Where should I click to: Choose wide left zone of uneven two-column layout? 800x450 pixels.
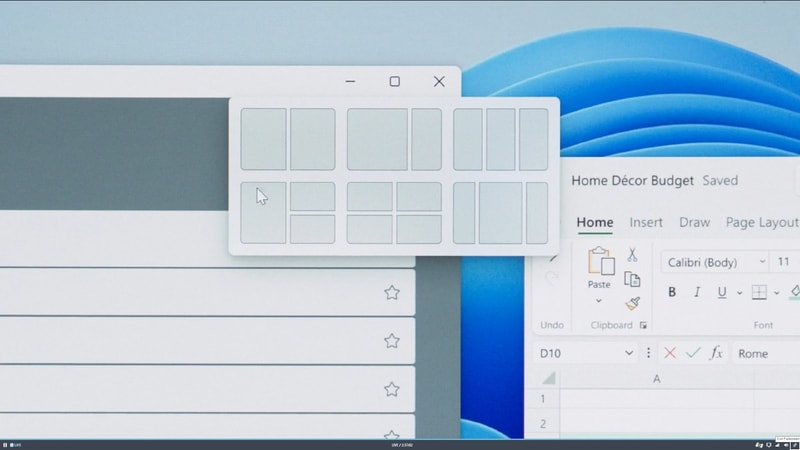(x=377, y=139)
